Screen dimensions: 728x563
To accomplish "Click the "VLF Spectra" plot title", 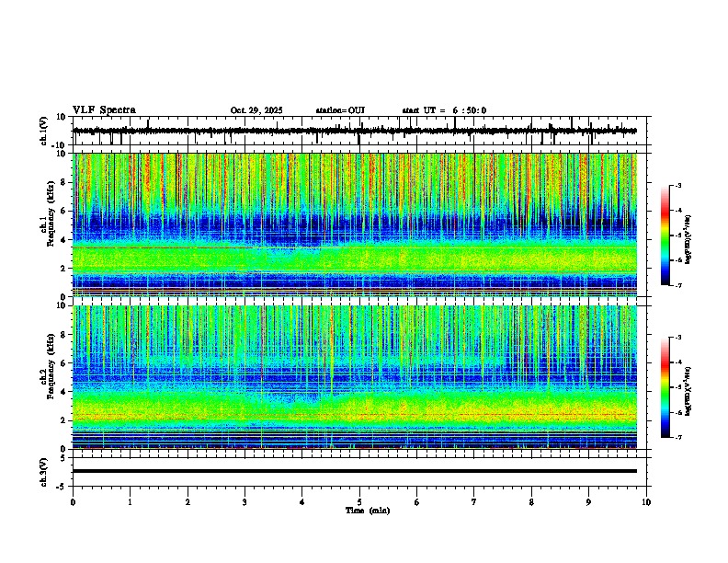I will coord(104,110).
